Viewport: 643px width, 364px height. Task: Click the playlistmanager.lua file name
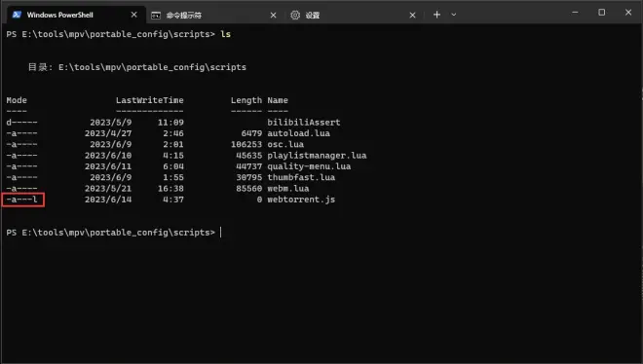tap(317, 156)
